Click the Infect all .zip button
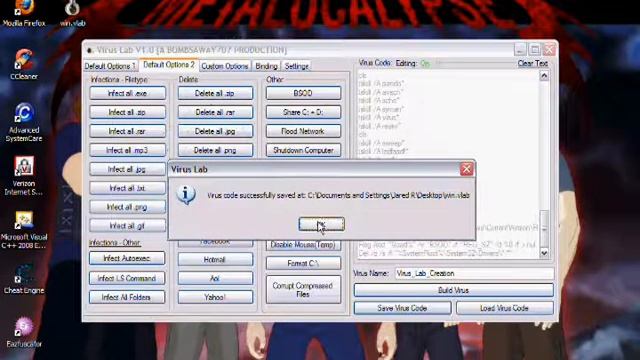 [127, 112]
